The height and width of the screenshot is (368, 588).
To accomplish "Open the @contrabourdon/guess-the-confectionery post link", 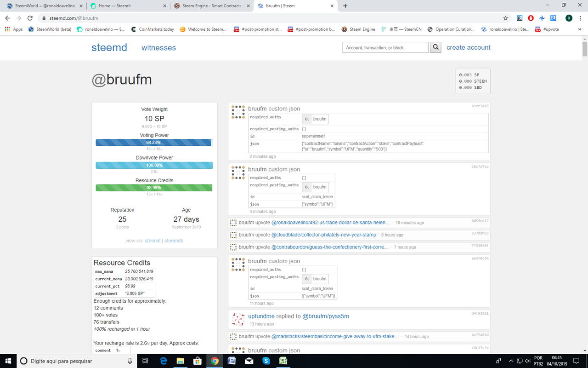I will click(330, 247).
